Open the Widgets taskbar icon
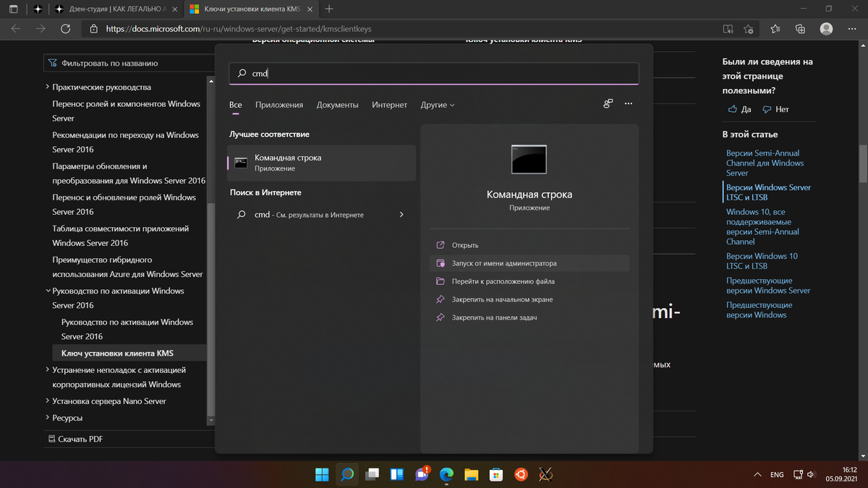 (396, 474)
